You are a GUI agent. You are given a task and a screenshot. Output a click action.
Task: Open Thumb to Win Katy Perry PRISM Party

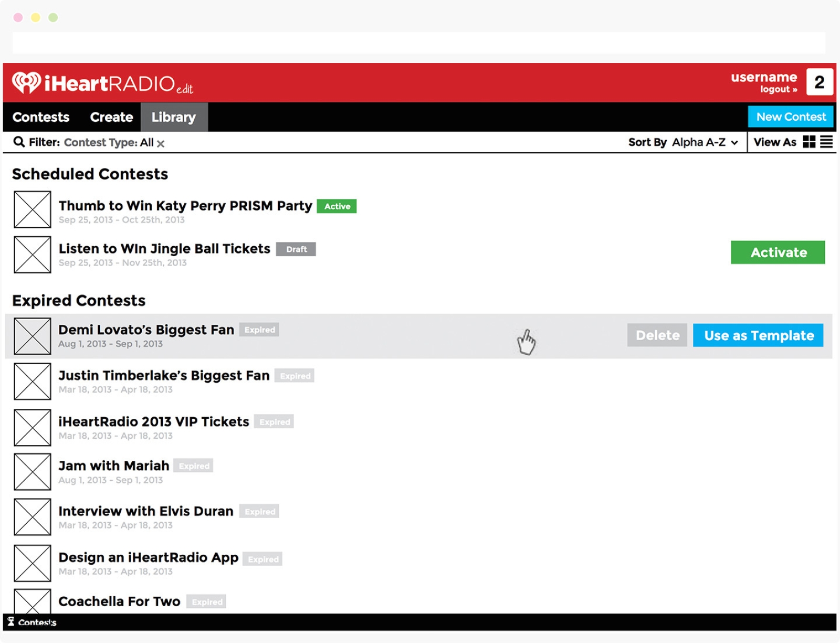tap(185, 206)
